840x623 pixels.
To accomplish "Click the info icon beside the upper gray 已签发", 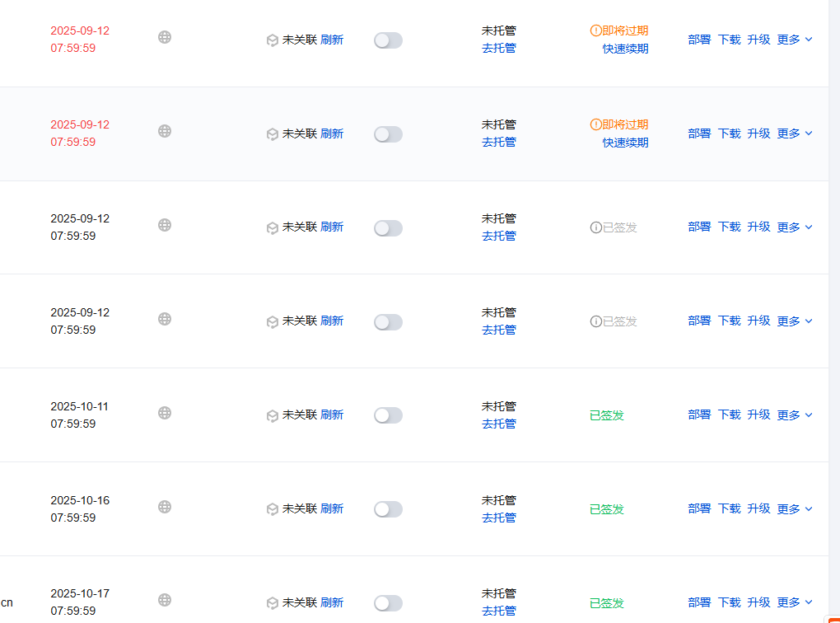I will tap(596, 227).
